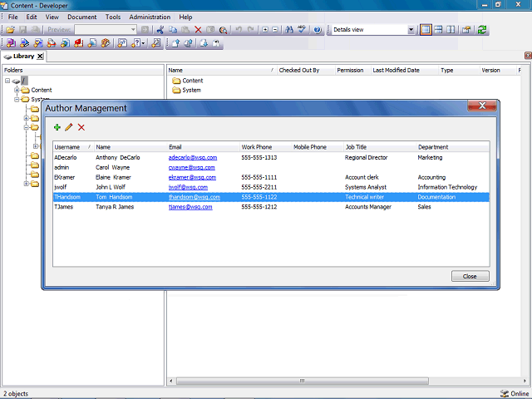Click the Last Modified Date column header
Image resolution: width=532 pixels, height=399 pixels.
405,70
